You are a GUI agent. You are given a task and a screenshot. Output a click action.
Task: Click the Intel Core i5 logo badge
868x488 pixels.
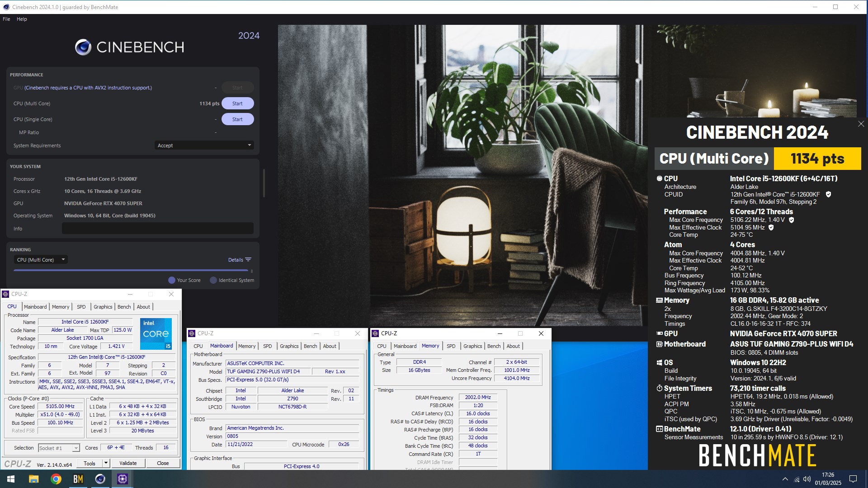click(x=156, y=334)
